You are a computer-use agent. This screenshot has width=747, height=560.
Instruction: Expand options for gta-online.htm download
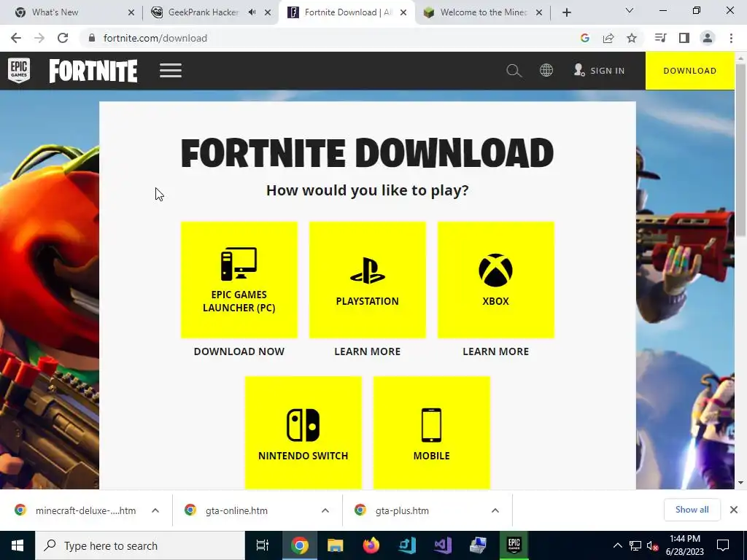tap(325, 510)
